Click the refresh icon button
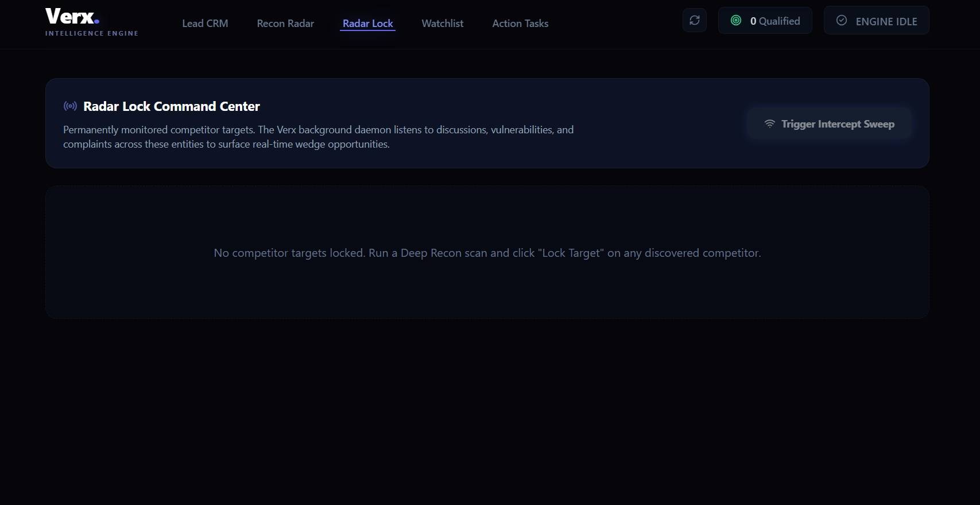The image size is (980, 505). pyautogui.click(x=694, y=21)
